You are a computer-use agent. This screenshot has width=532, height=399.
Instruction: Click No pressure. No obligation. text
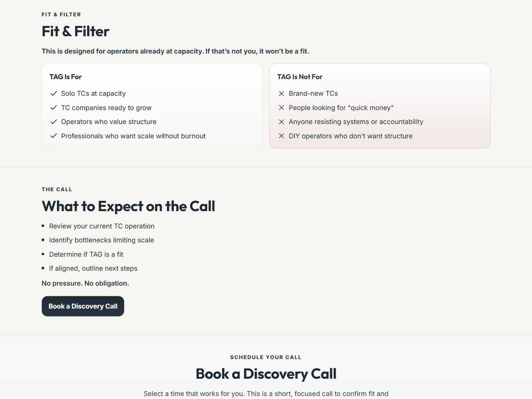pyautogui.click(x=85, y=283)
